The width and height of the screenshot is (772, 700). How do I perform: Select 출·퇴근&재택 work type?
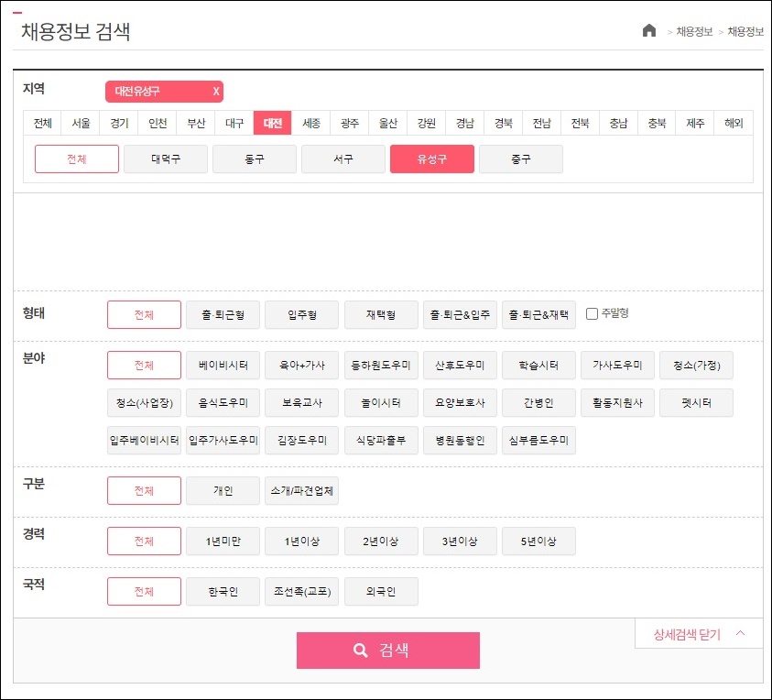[538, 315]
